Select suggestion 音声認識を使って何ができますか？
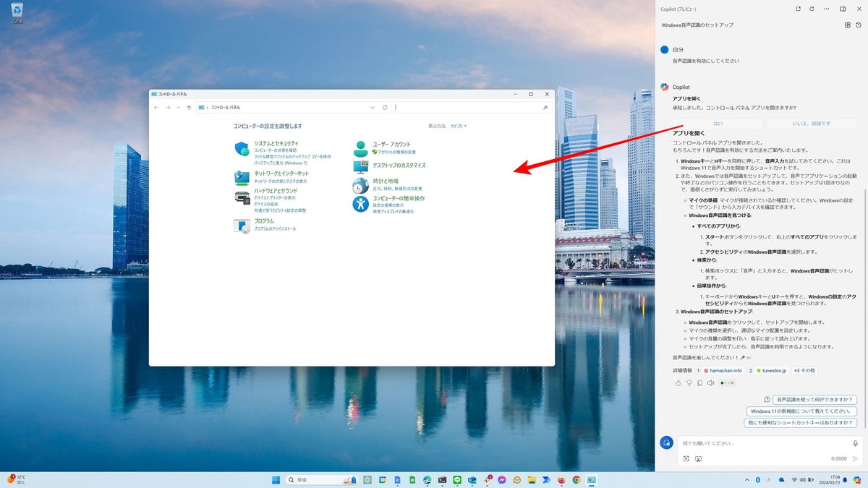Image resolution: width=868 pixels, height=488 pixels. pos(814,400)
